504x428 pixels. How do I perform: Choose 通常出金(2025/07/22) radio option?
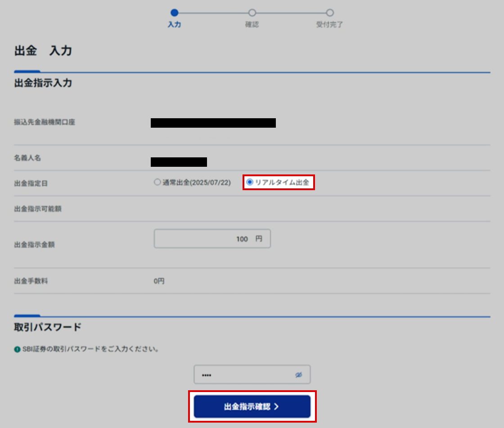(157, 183)
